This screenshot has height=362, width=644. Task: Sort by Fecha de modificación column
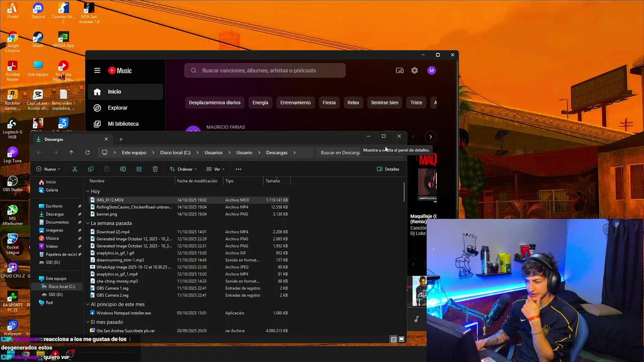pos(199,181)
